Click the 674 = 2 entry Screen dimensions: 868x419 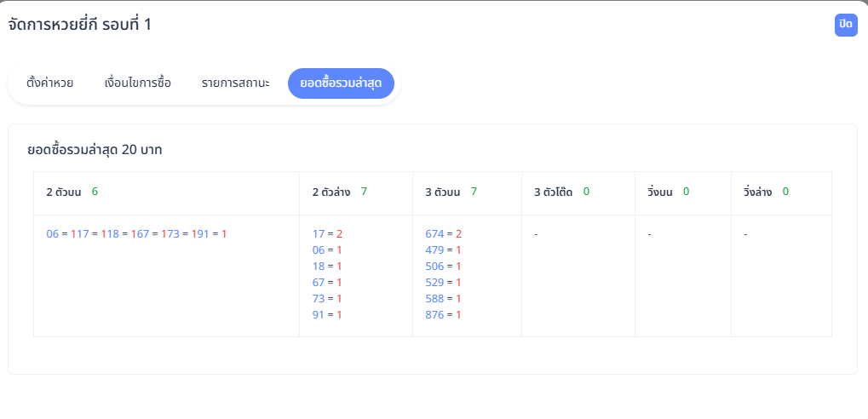pos(443,233)
